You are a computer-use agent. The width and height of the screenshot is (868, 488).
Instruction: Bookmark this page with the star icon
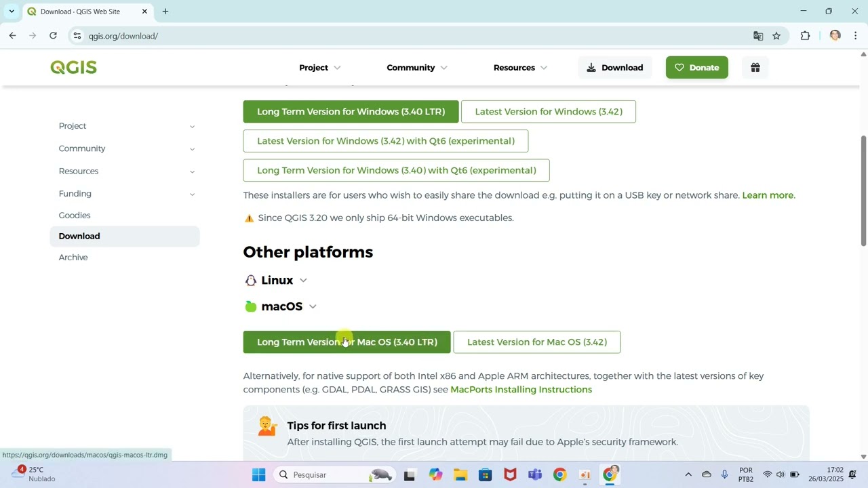click(x=776, y=36)
